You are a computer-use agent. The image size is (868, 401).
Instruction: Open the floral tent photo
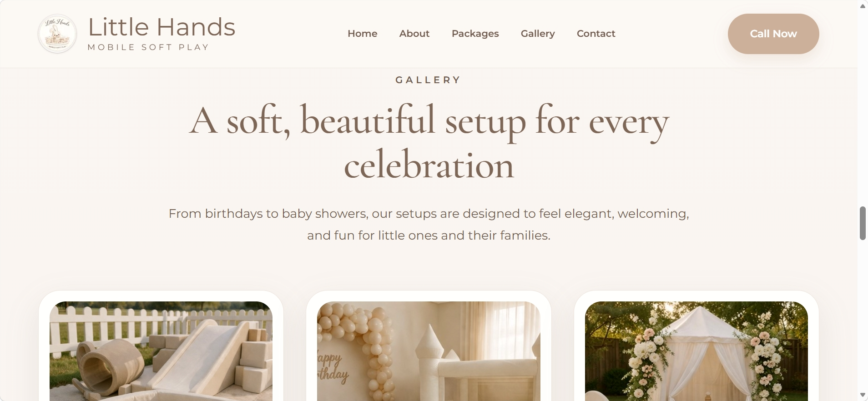click(696, 351)
